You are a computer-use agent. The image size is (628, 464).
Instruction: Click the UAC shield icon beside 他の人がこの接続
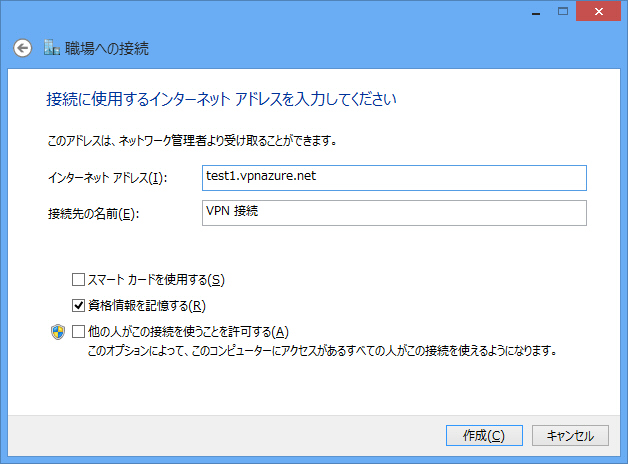58,332
